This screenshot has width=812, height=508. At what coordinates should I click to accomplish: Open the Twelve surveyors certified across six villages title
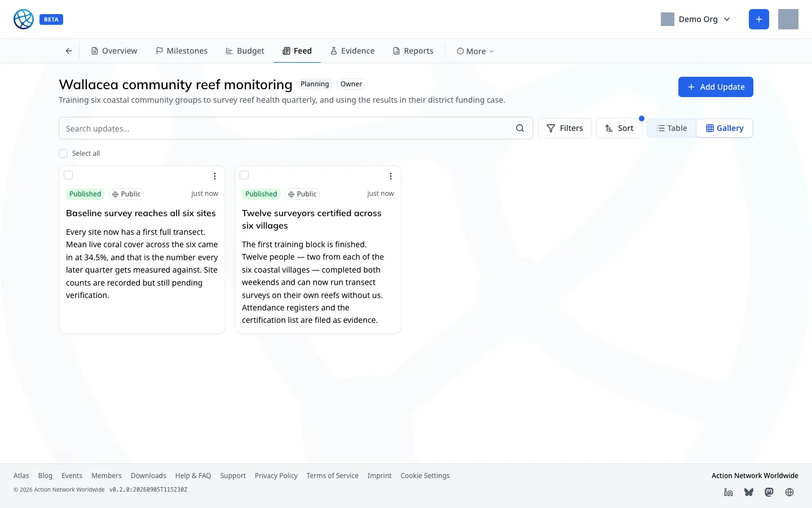pyautogui.click(x=312, y=220)
